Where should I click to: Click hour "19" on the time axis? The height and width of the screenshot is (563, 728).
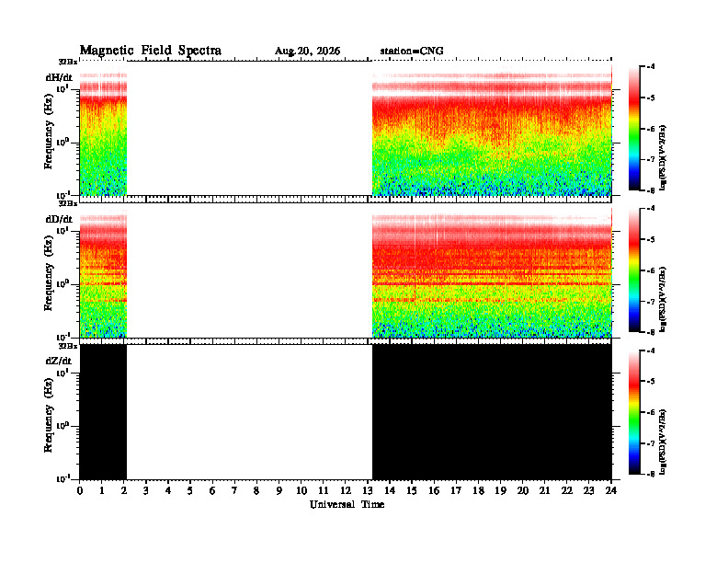[x=500, y=490]
